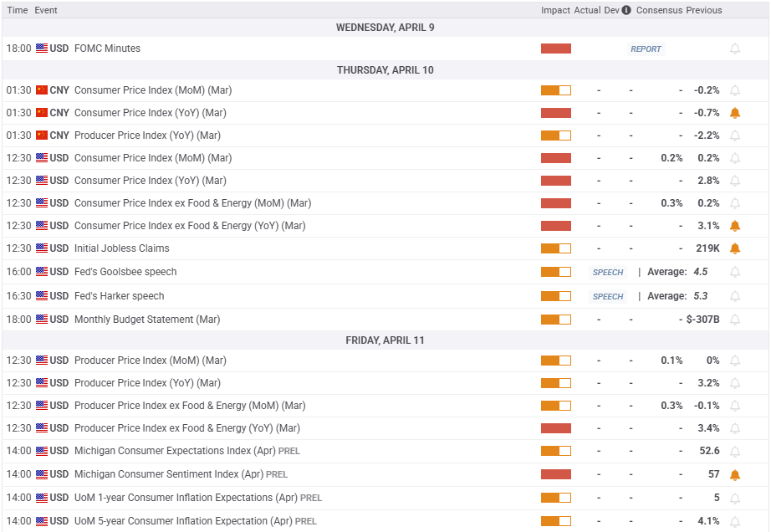Image resolution: width=771 pixels, height=532 pixels.
Task: Click the red impact bar for USD Consumer Price Index (YoY)
Action: coord(555,181)
